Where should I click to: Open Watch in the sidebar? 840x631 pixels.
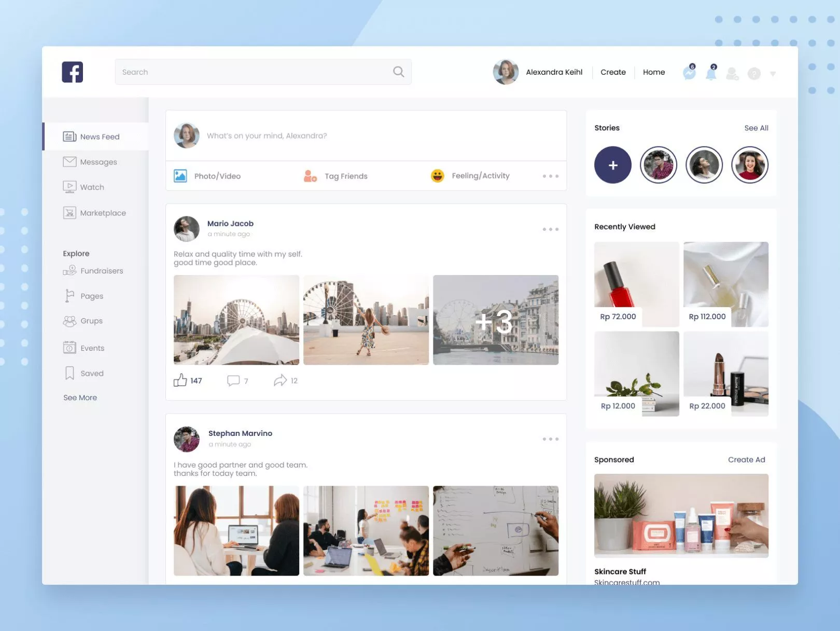click(92, 187)
